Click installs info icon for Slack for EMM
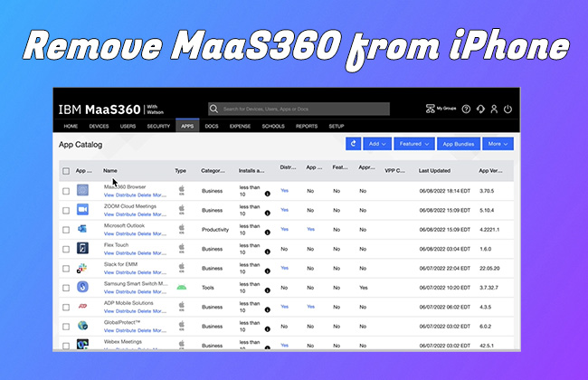This screenshot has height=380, width=588. pos(268,271)
